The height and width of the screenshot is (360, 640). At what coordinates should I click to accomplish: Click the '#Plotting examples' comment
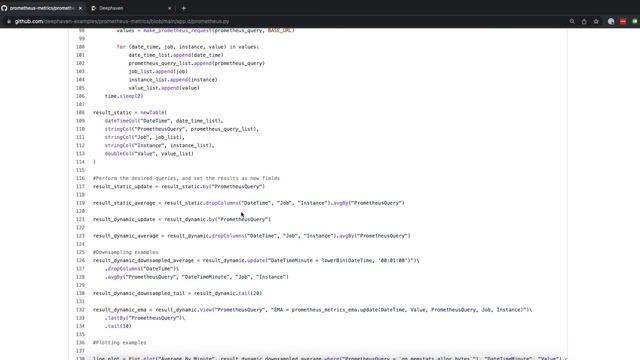click(120, 343)
